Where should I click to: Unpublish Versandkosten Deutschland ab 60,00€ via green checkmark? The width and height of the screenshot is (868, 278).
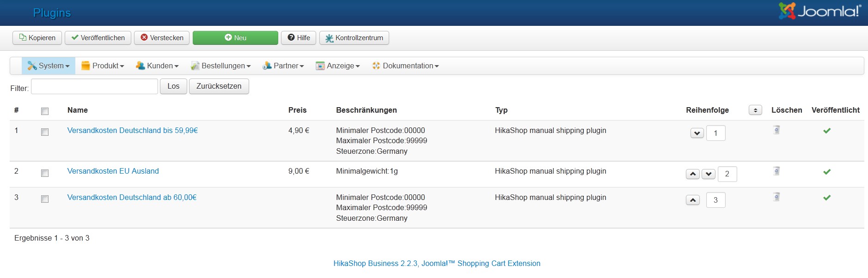point(827,198)
